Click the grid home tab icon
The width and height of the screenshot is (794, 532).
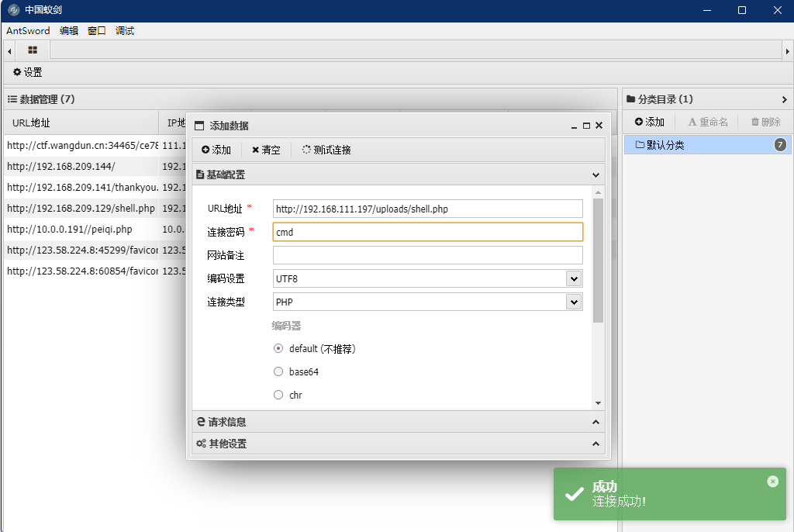tap(33, 50)
